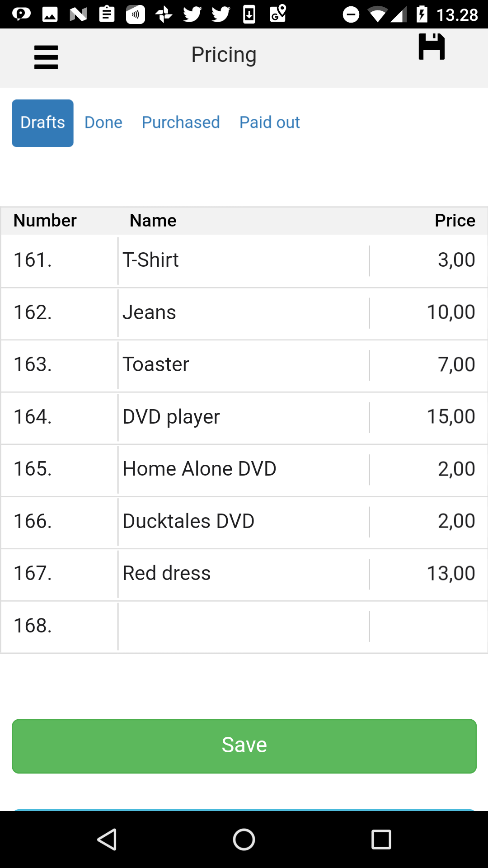The height and width of the screenshot is (868, 488).
Task: Select the Paid out tab
Action: [x=269, y=123]
